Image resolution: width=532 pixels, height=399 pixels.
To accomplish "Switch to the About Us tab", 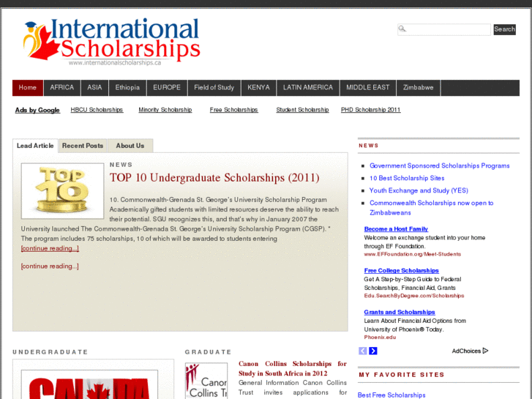I will point(130,146).
